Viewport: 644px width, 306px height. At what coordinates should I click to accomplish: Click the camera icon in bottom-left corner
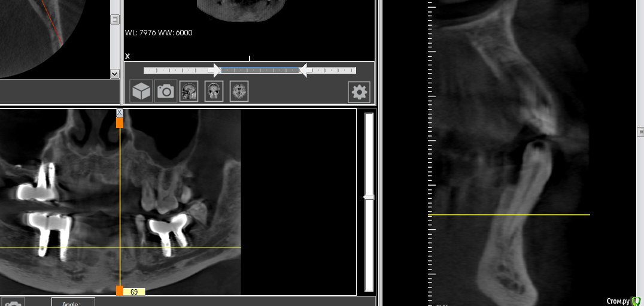(x=12, y=303)
